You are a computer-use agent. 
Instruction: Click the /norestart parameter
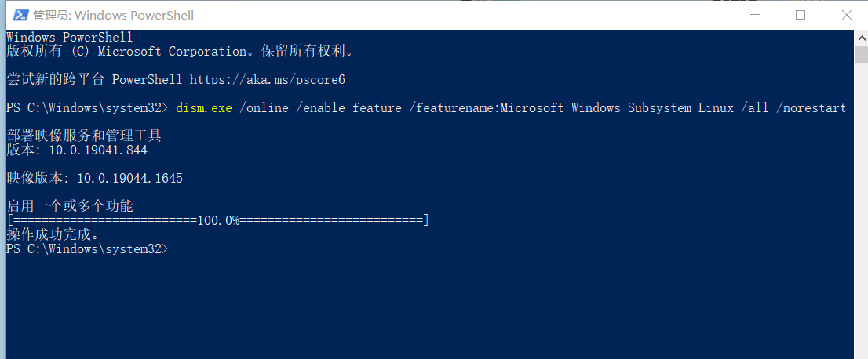pos(811,108)
